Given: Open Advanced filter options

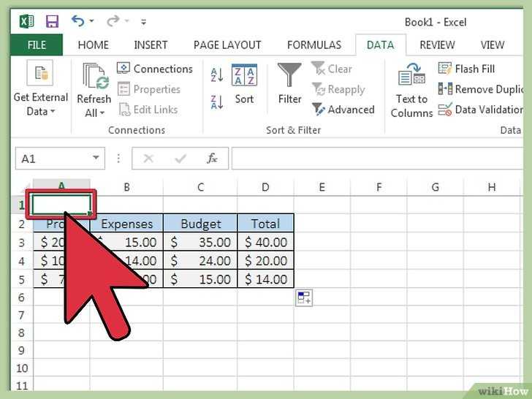Looking at the screenshot, I should (343, 110).
